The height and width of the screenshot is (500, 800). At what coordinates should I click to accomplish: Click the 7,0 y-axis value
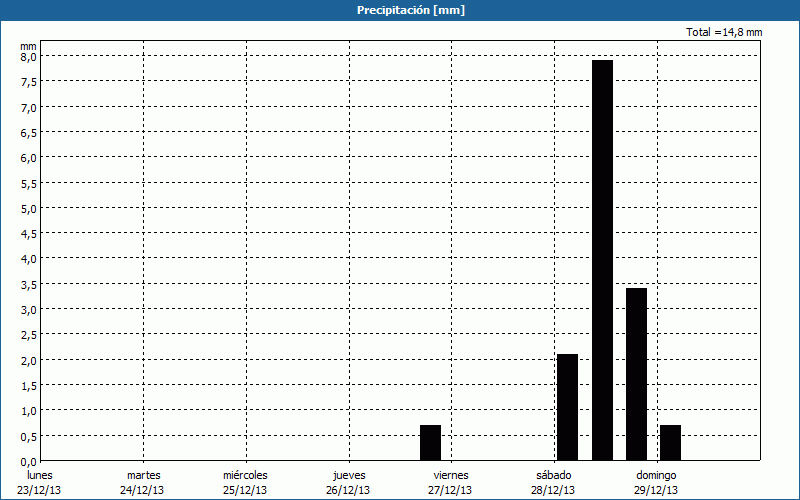(x=29, y=108)
